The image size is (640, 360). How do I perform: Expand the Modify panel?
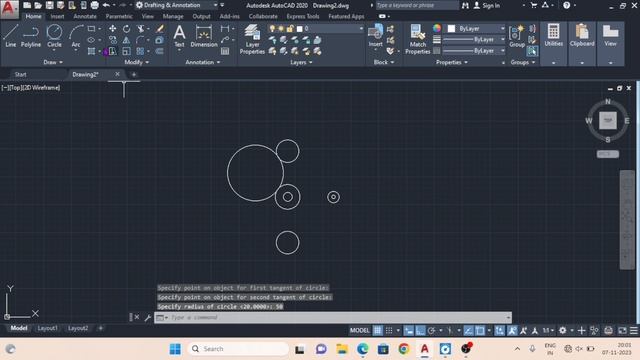coord(137,62)
